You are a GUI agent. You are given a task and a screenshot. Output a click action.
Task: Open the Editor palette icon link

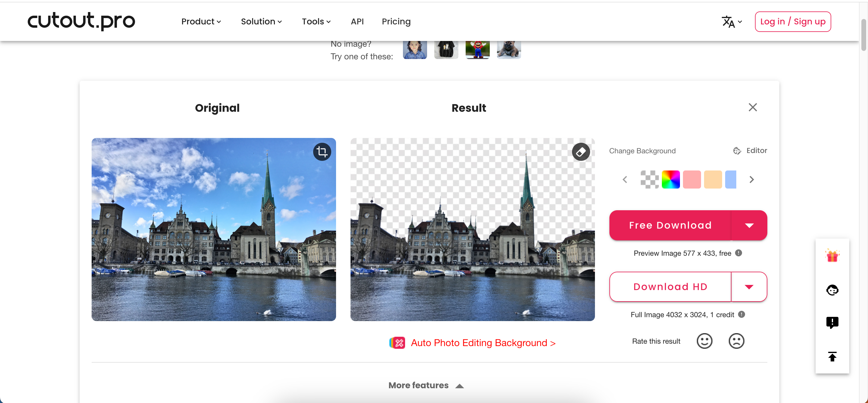point(750,151)
